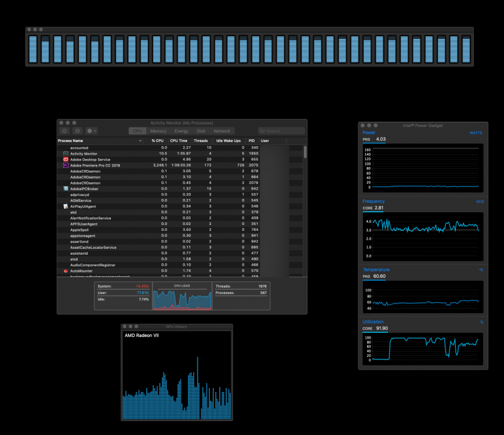Click the Quit Process (X) toolbar button

64,131
